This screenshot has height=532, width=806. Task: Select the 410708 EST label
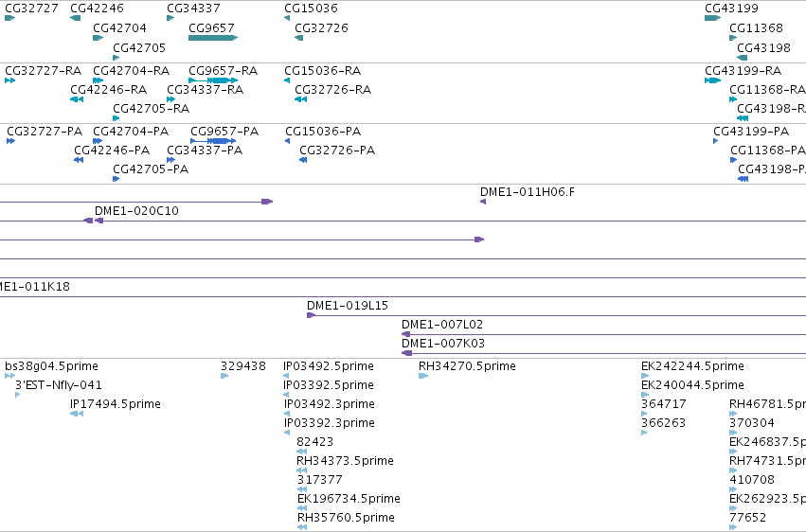(752, 480)
